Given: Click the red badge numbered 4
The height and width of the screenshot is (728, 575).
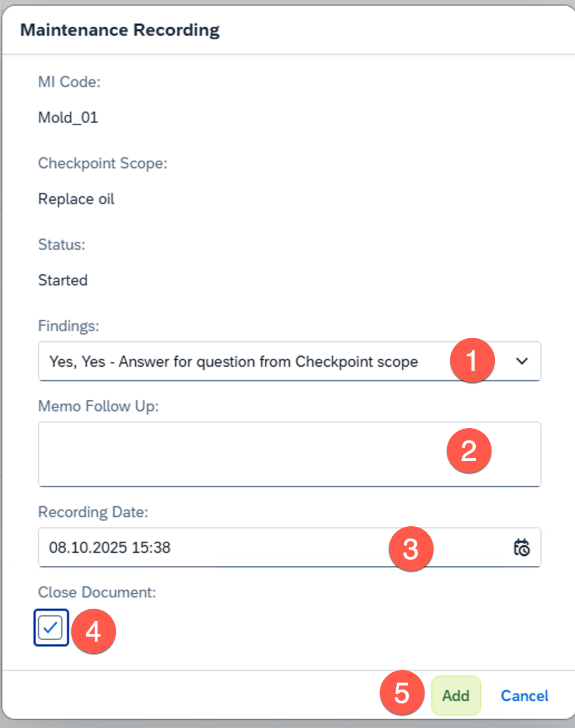Looking at the screenshot, I should [x=93, y=632].
